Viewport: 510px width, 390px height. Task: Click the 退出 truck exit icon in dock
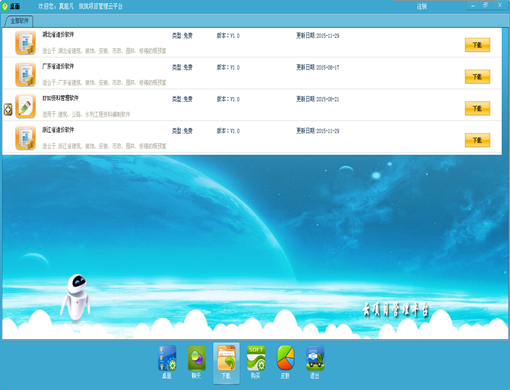315,362
